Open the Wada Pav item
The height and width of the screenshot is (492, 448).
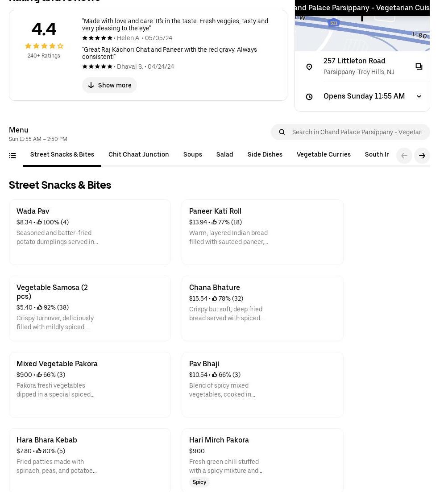tap(90, 232)
